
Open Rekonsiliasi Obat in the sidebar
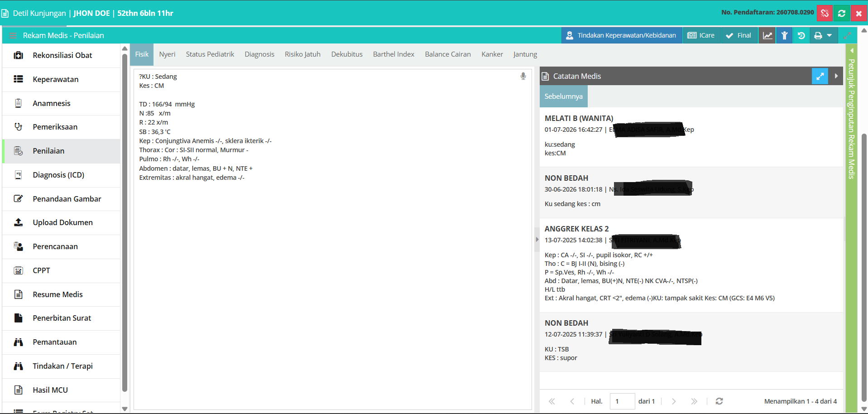(61, 55)
